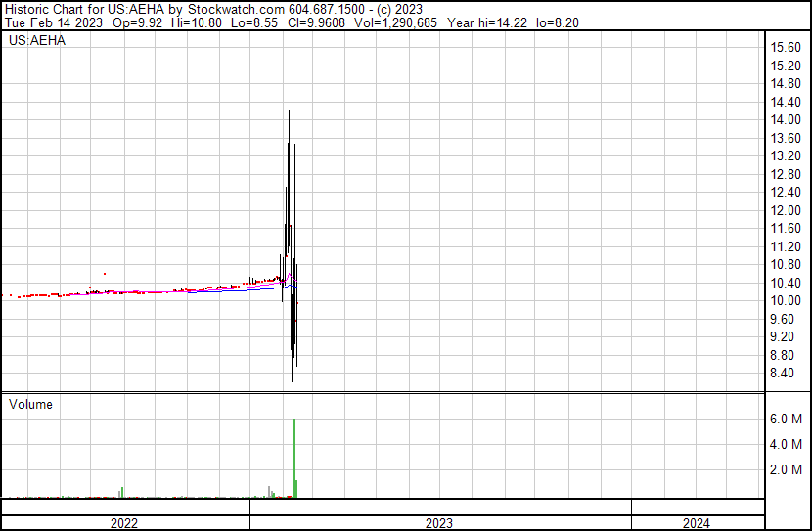Click the 8.40 price axis label
The image size is (812, 531).
[786, 374]
